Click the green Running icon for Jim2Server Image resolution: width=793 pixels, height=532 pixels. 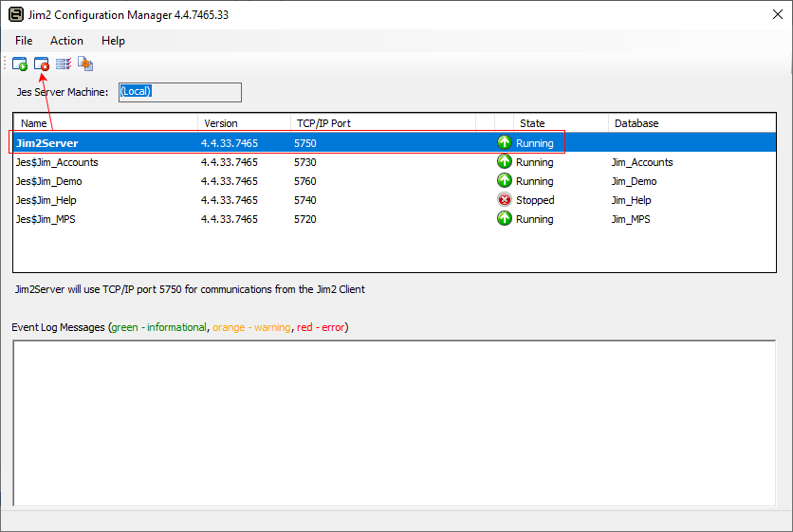point(505,143)
